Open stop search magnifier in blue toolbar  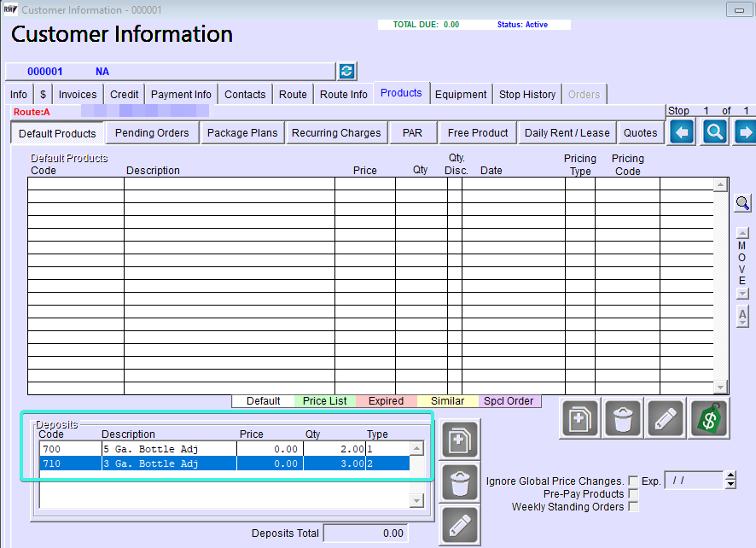[x=714, y=131]
